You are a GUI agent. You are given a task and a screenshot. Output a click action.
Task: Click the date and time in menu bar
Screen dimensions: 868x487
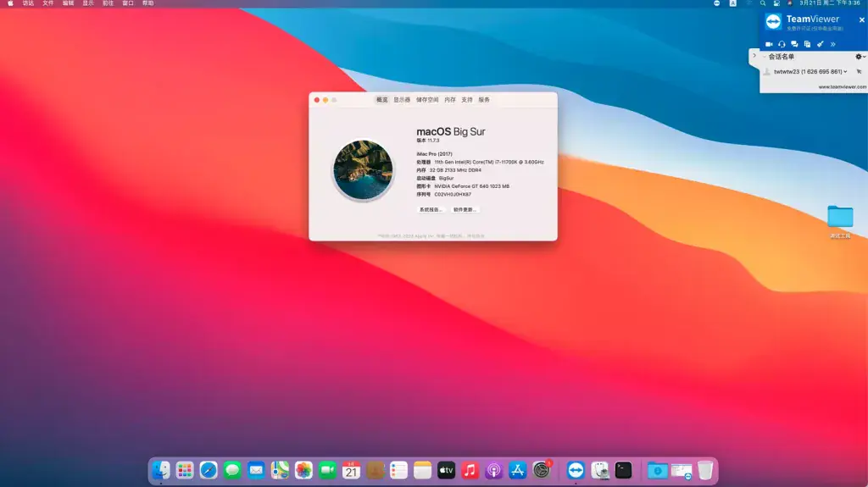829,3
